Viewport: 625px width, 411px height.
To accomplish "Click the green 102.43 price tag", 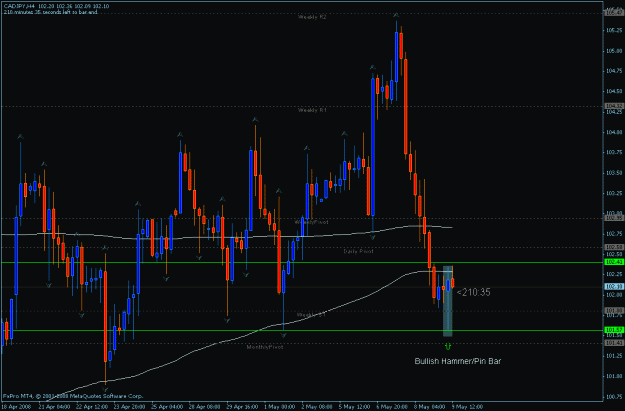I will (614, 262).
